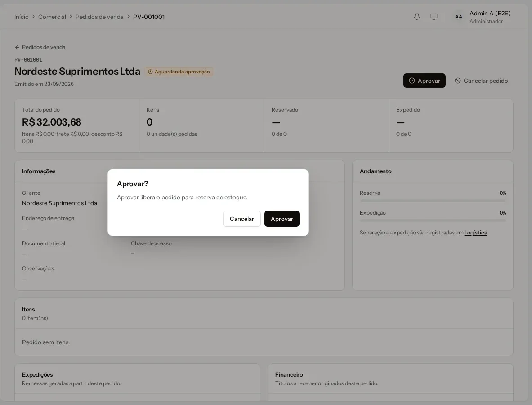Click the Documento fiscal label

(x=44, y=243)
